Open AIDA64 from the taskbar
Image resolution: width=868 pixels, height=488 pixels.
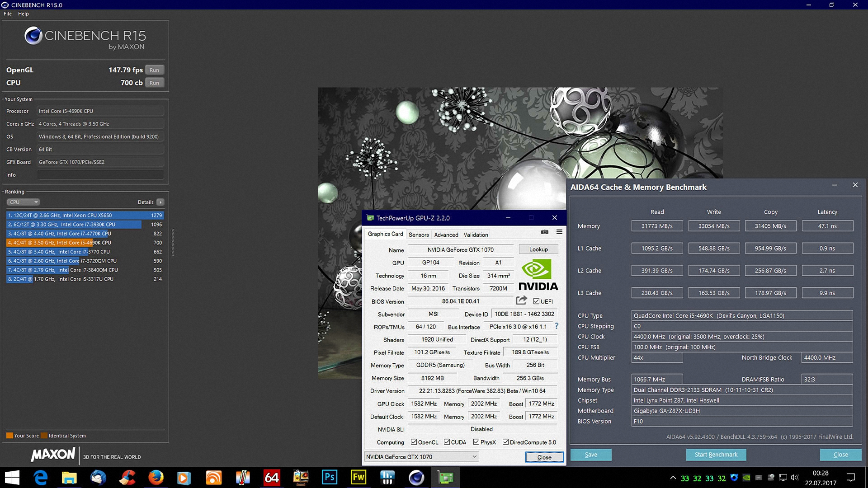271,478
